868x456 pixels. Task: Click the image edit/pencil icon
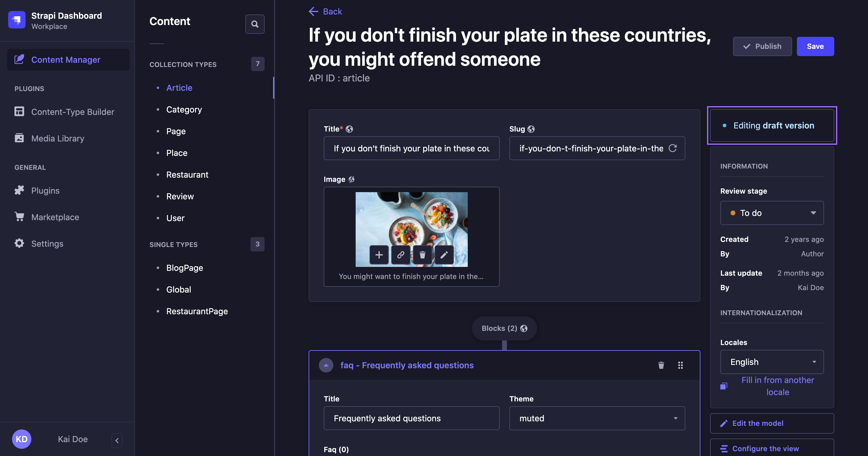click(444, 255)
